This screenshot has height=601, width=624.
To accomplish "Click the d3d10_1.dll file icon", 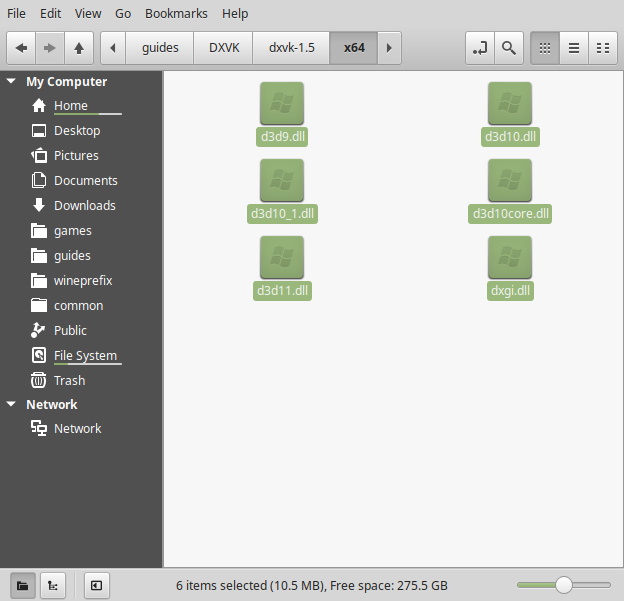I will 282,180.
